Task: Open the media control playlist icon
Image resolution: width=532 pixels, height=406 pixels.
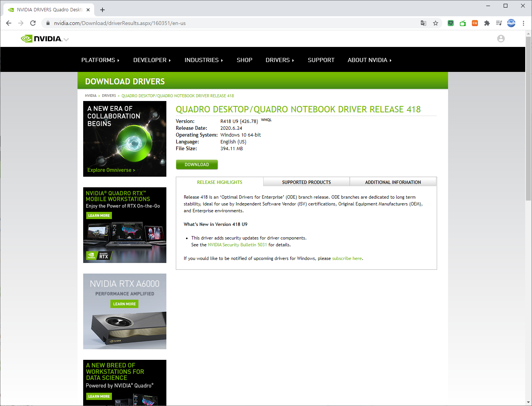Action: pyautogui.click(x=499, y=23)
